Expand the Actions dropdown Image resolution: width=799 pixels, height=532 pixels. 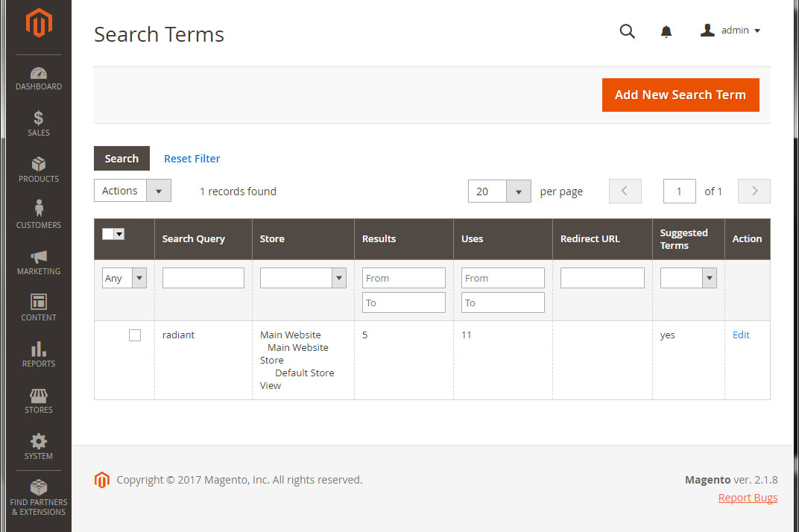point(159,191)
